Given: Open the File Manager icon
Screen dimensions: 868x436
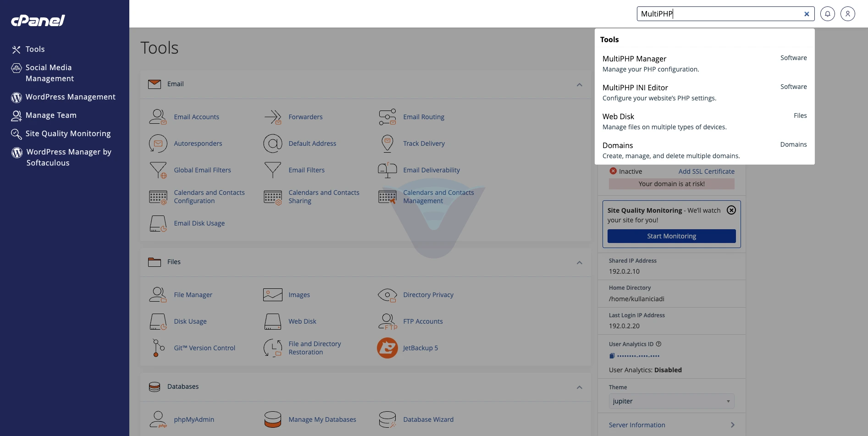Looking at the screenshot, I should coord(158,295).
